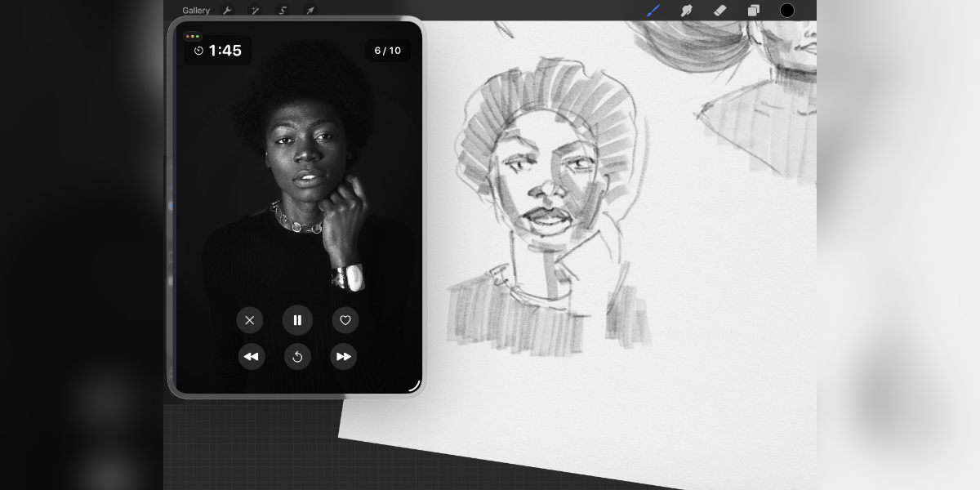The width and height of the screenshot is (980, 490).
Task: Select the Brush paint tool
Action: (x=653, y=11)
